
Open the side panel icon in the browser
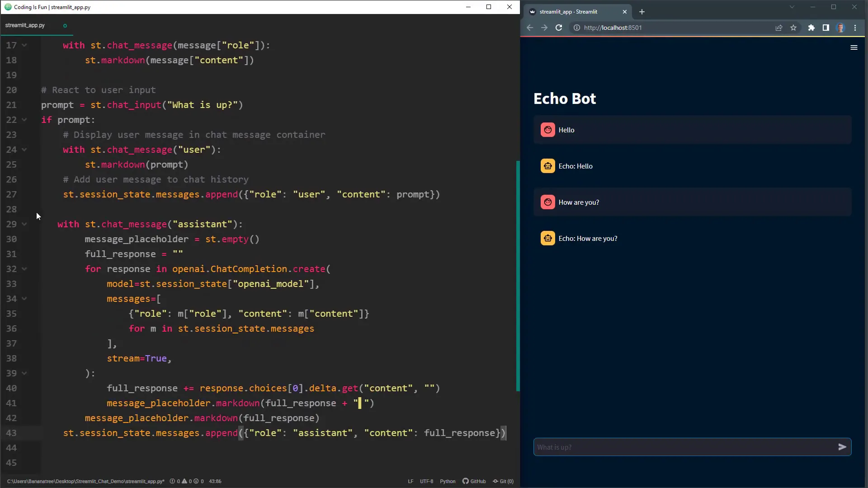[826, 28]
